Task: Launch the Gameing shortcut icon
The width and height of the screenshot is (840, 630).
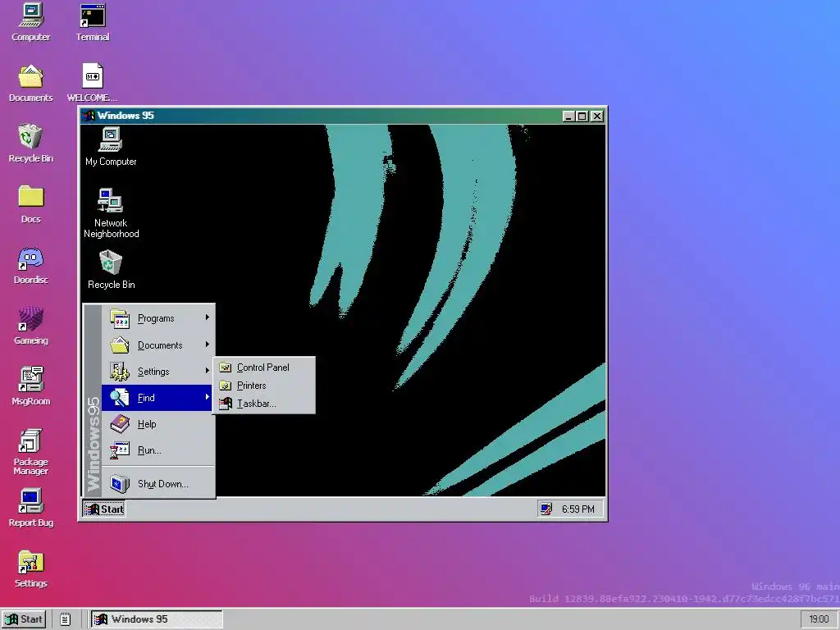Action: click(30, 326)
